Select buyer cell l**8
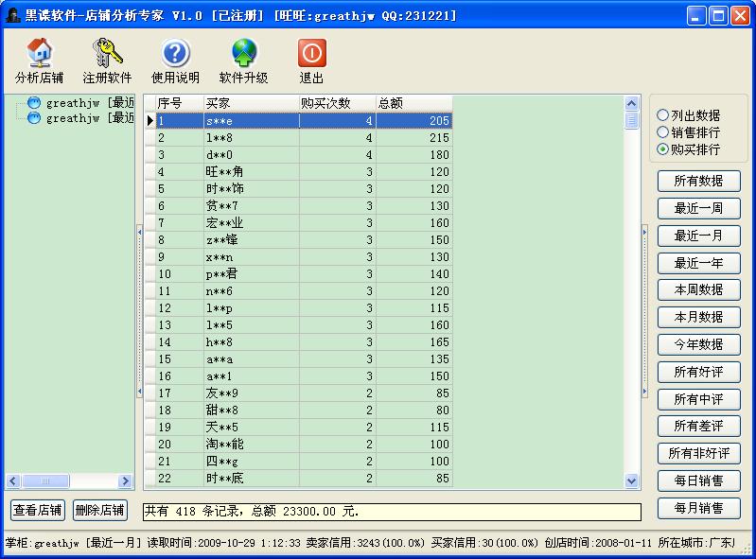756x559 pixels. click(251, 138)
